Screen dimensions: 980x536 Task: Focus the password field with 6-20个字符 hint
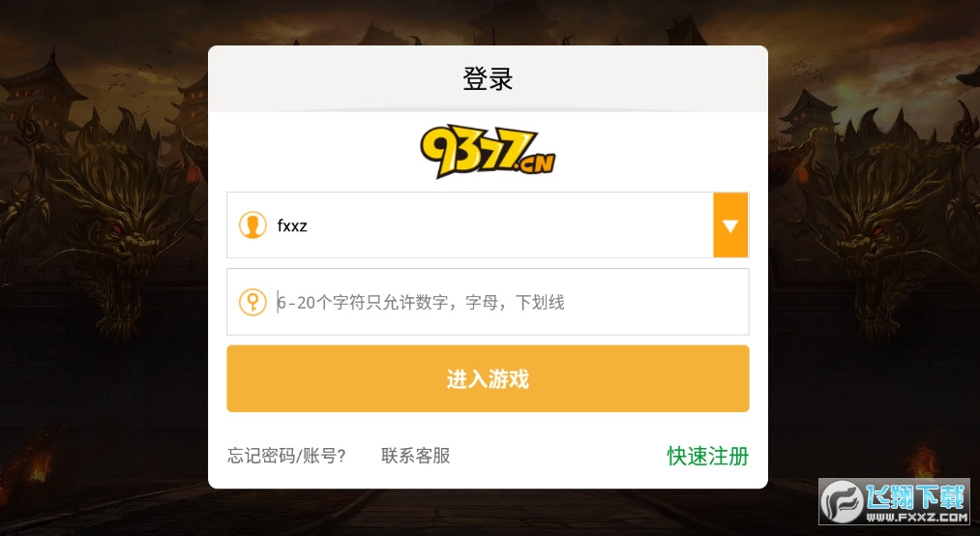pyautogui.click(x=488, y=303)
